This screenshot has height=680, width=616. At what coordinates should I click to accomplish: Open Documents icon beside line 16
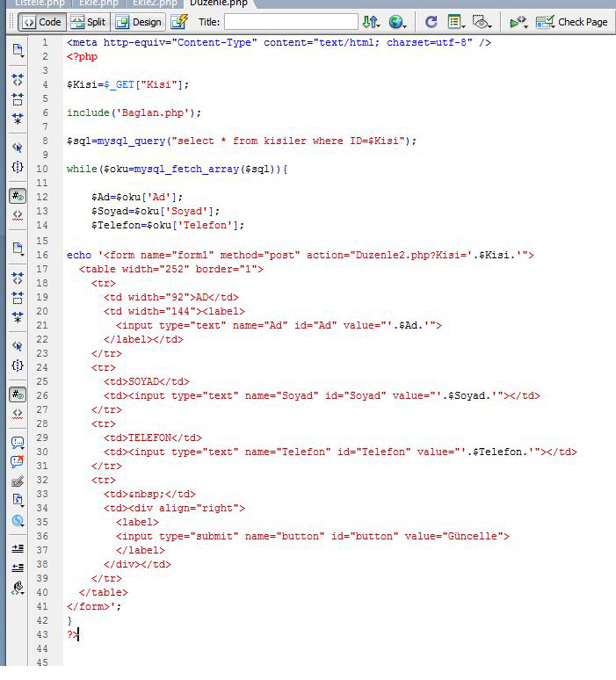tap(18, 249)
